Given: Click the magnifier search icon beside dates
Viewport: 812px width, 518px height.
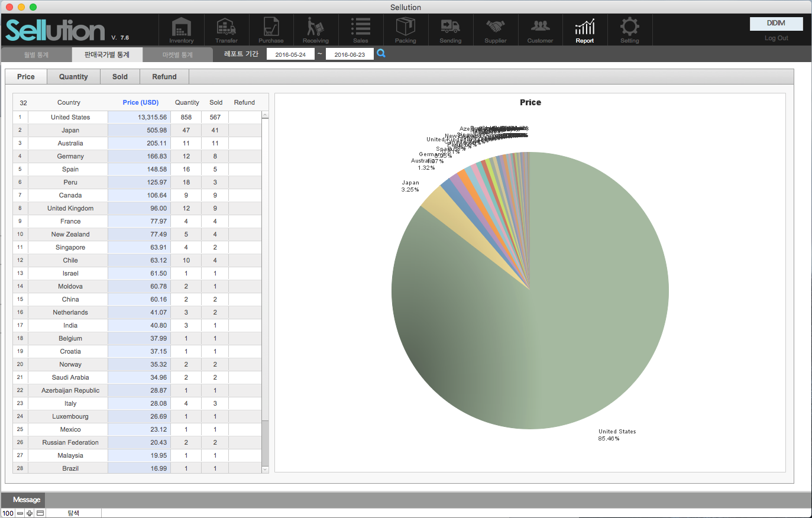Looking at the screenshot, I should coord(381,54).
